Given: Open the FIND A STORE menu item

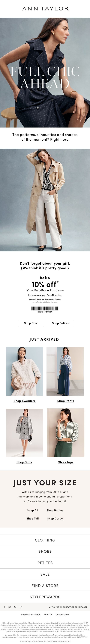Looking at the screenshot, I should point(45,585).
